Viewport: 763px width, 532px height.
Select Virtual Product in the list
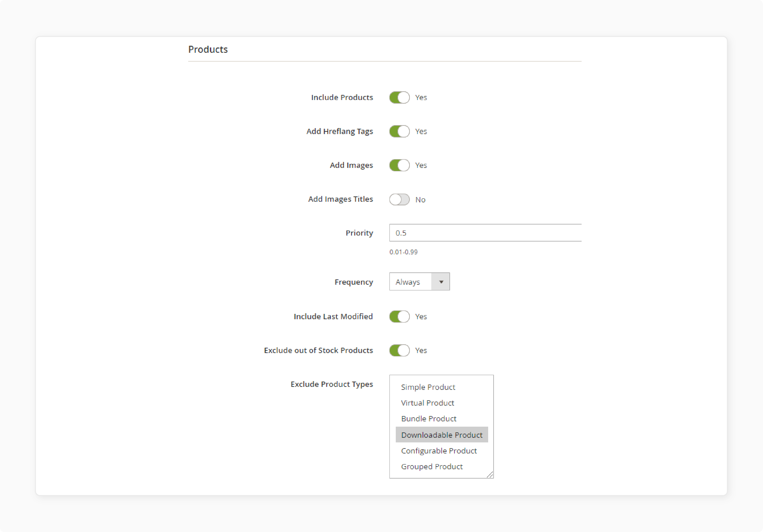[x=442, y=402]
